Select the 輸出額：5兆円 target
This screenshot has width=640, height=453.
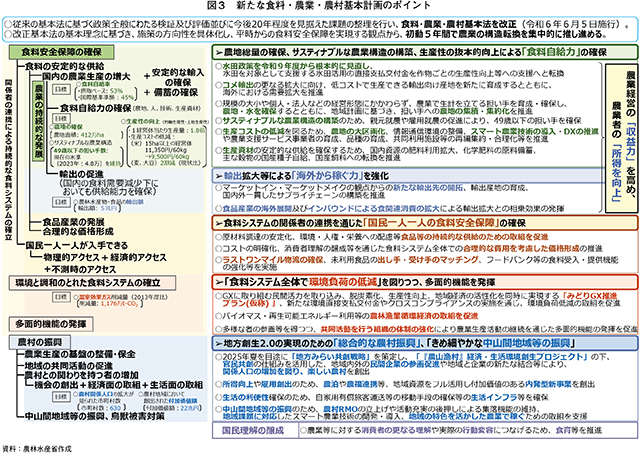96,208
